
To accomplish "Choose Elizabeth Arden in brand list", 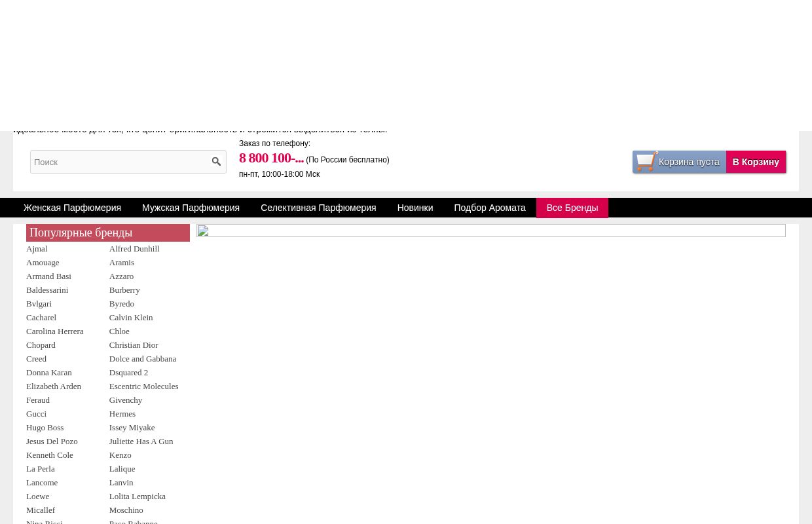I will 54,386.
